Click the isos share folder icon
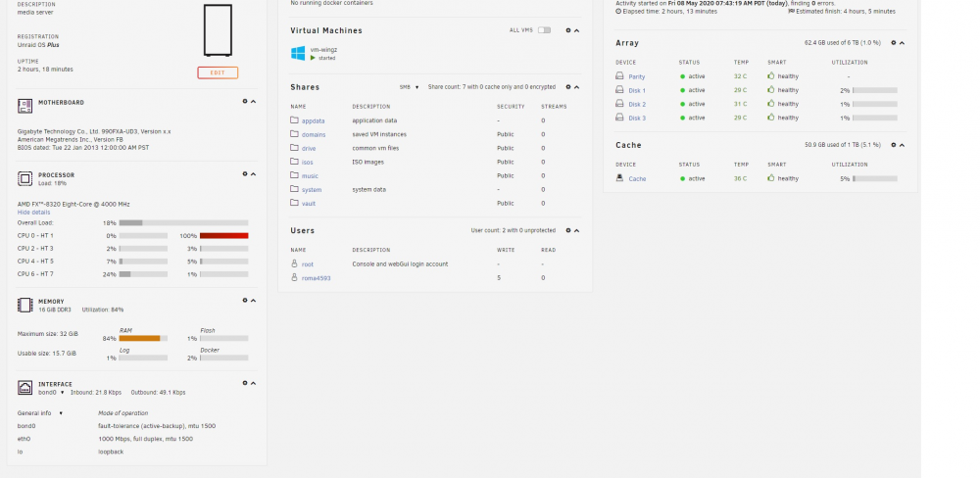The width and height of the screenshot is (980, 478). [x=294, y=162]
